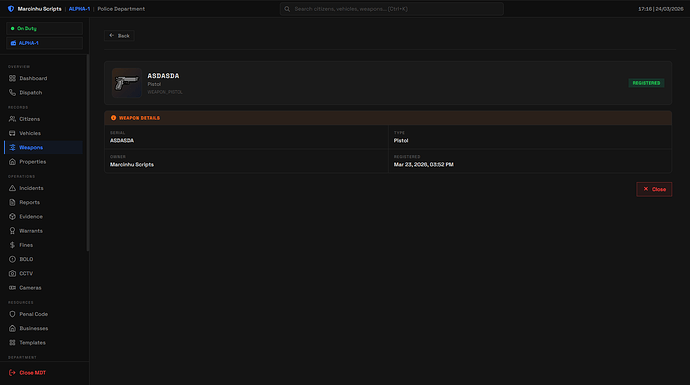Click the red X icon on Close
The height and width of the screenshot is (385, 690).
pos(646,189)
